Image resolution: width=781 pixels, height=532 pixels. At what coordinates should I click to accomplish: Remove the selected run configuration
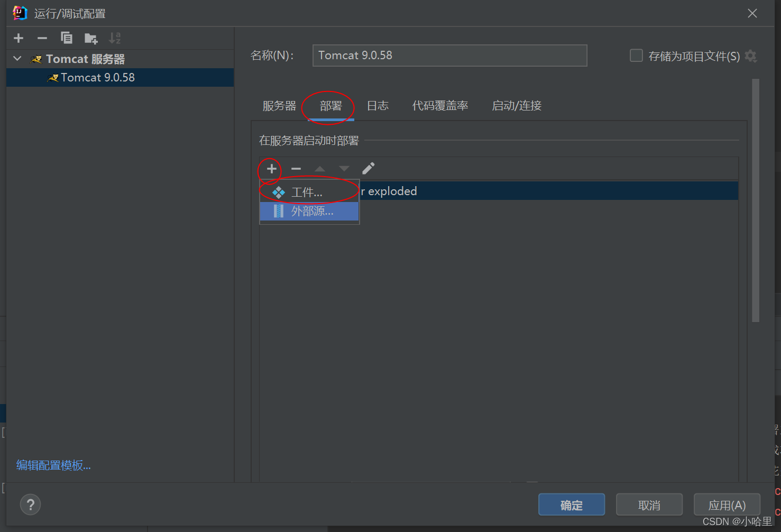tap(42, 38)
